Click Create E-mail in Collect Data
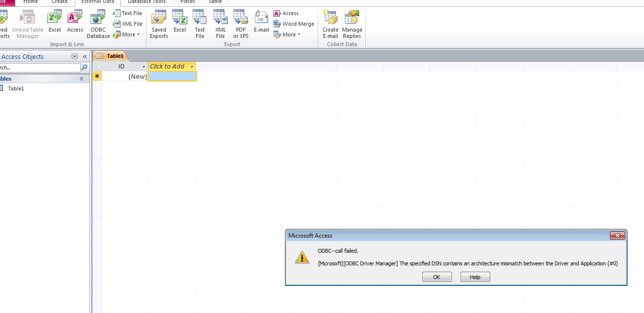Viewport: 644px width, 313px height. click(330, 24)
